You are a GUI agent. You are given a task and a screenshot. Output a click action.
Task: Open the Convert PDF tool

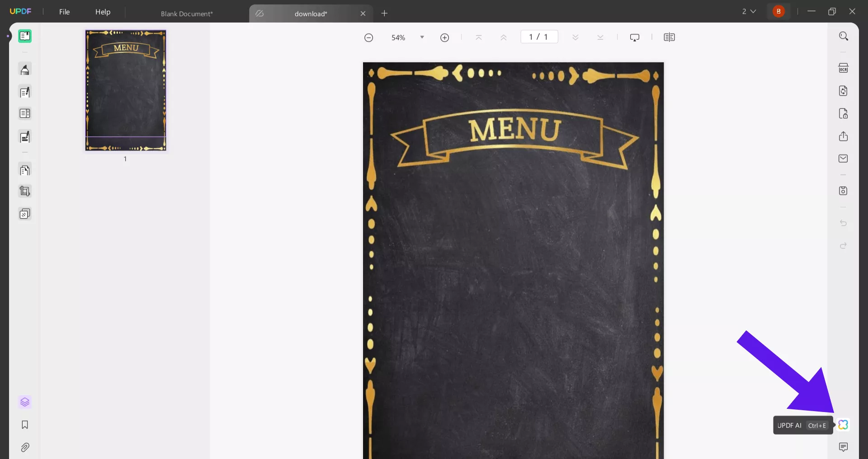coord(843,91)
